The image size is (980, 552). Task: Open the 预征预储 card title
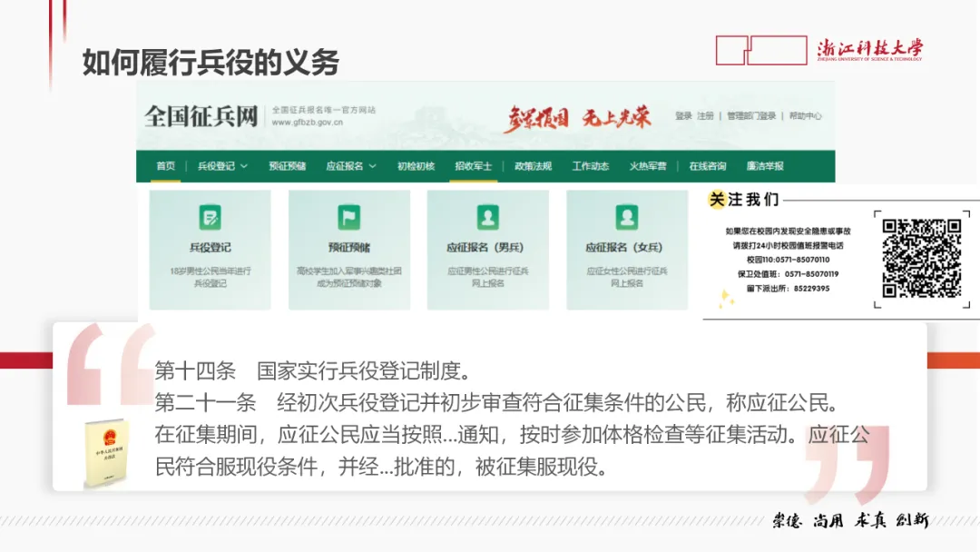tap(348, 248)
